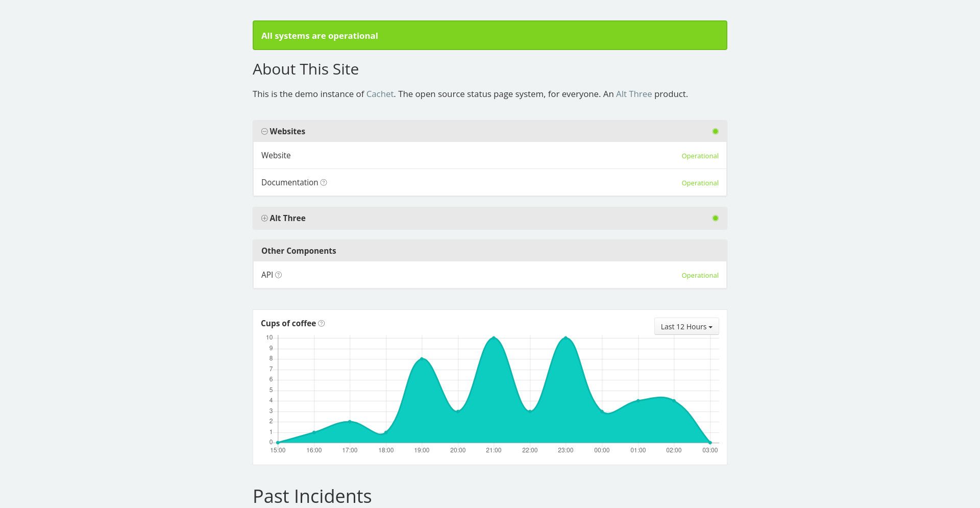Click the 15:00 x-axis label
Screen dimensions: 980x508
coord(278,450)
